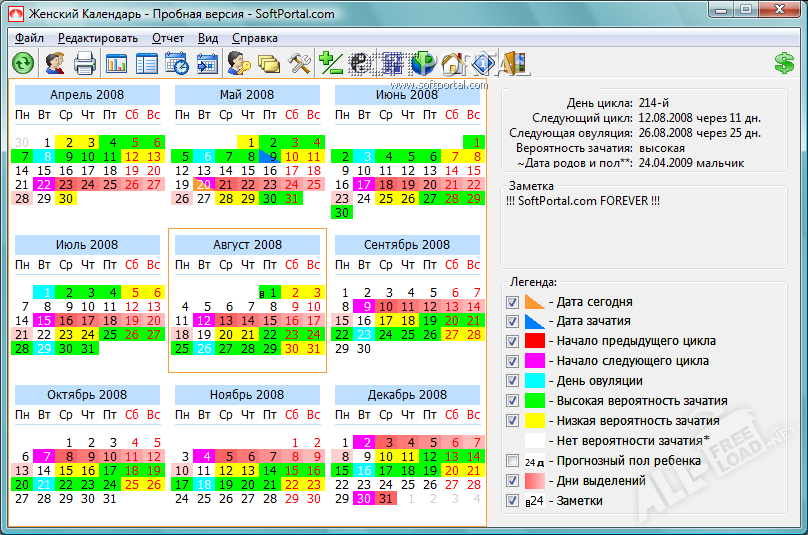Open the 'Отчет' menu
This screenshot has height=535, width=808.
click(x=168, y=38)
